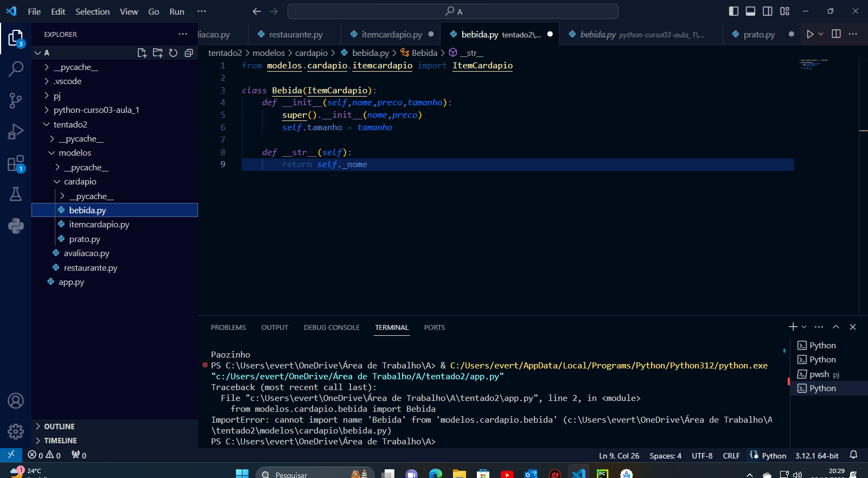Viewport: 868px width, 478px height.
Task: Toggle bottom panel visibility
Action: point(751,11)
